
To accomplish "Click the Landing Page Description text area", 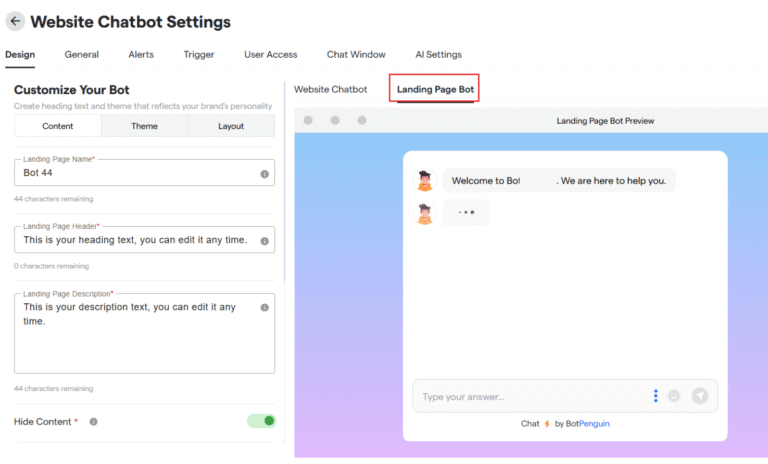I will point(144,334).
